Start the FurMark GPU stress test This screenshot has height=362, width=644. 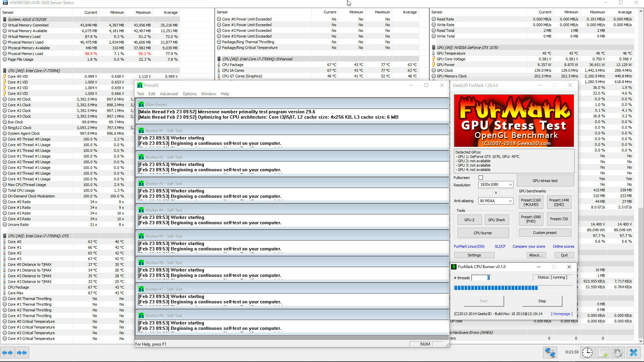(545, 181)
